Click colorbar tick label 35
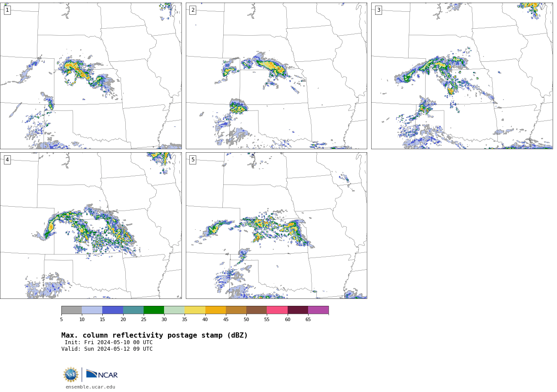Image resolution: width=557 pixels, height=392 pixels. (x=185, y=320)
